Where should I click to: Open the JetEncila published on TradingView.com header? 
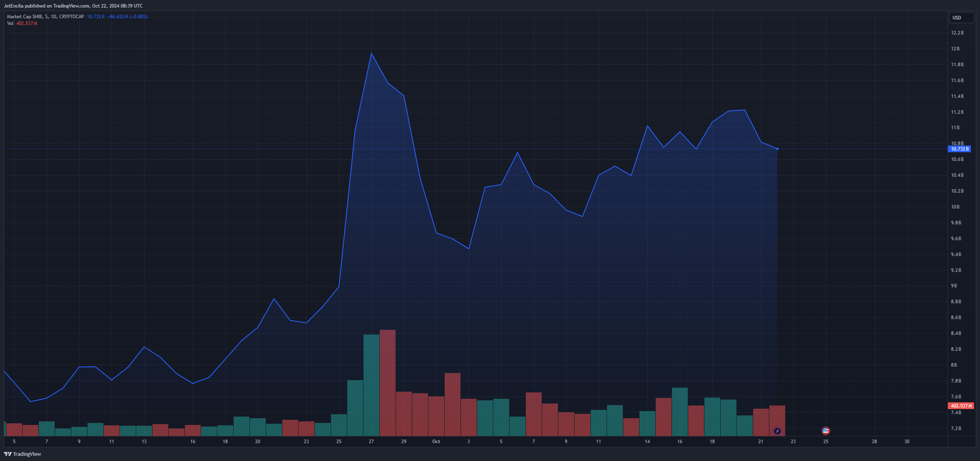[73, 6]
